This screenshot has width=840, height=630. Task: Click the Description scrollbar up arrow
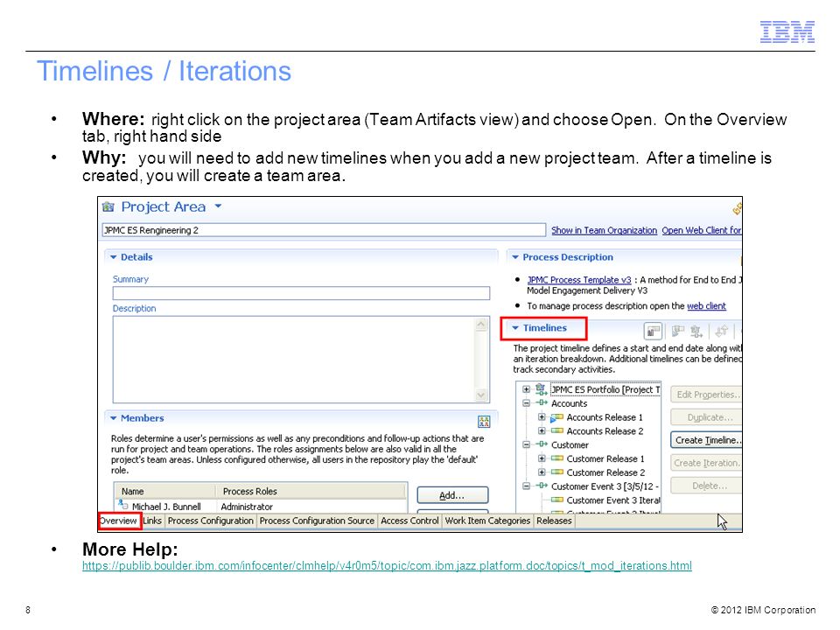pos(481,325)
